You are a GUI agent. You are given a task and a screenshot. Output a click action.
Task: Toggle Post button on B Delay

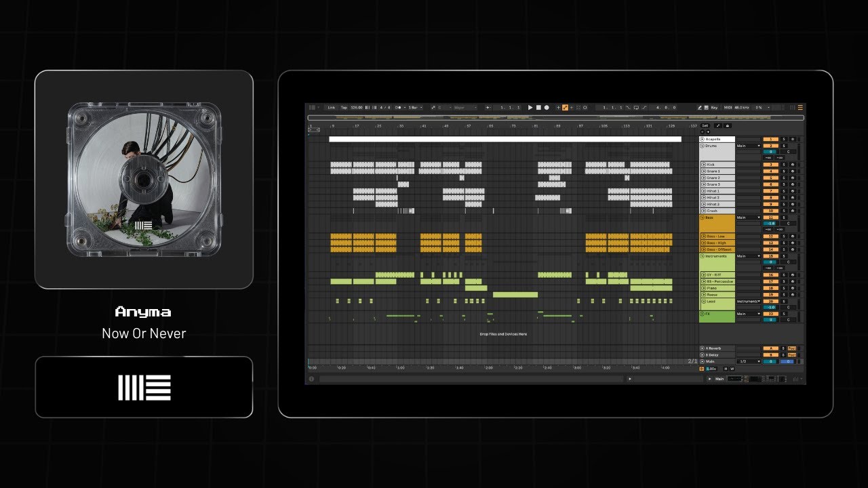coord(792,355)
